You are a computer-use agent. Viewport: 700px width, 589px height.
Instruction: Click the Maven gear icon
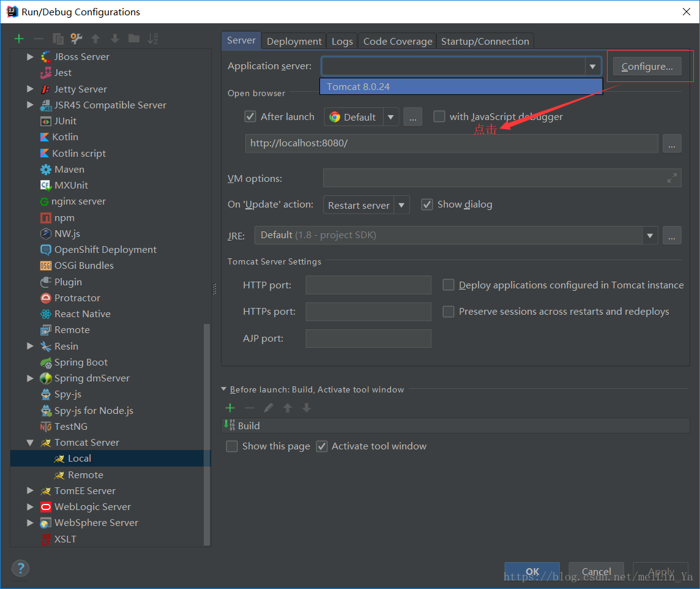coord(45,170)
